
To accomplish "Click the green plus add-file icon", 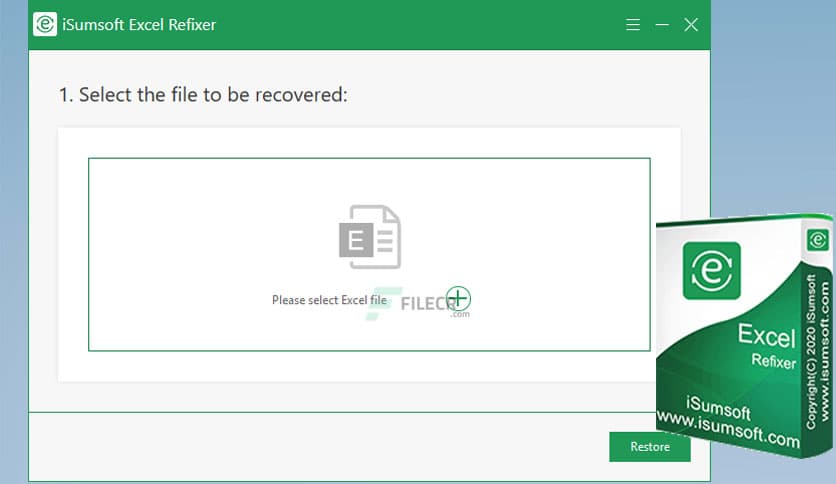I will pyautogui.click(x=458, y=299).
